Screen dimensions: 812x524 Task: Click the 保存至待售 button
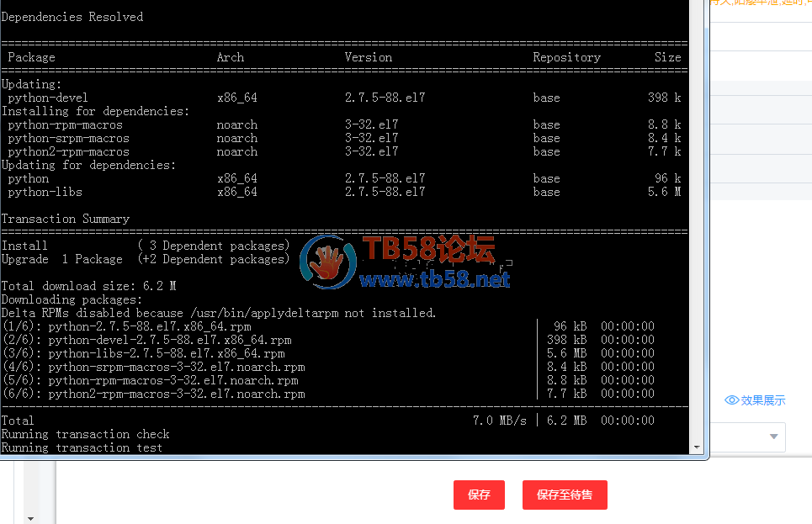[565, 495]
